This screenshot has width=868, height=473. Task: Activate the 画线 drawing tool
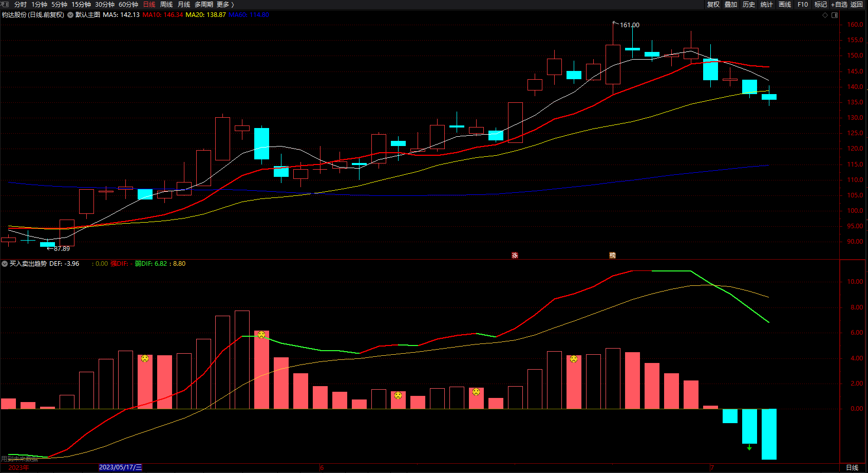coord(785,4)
